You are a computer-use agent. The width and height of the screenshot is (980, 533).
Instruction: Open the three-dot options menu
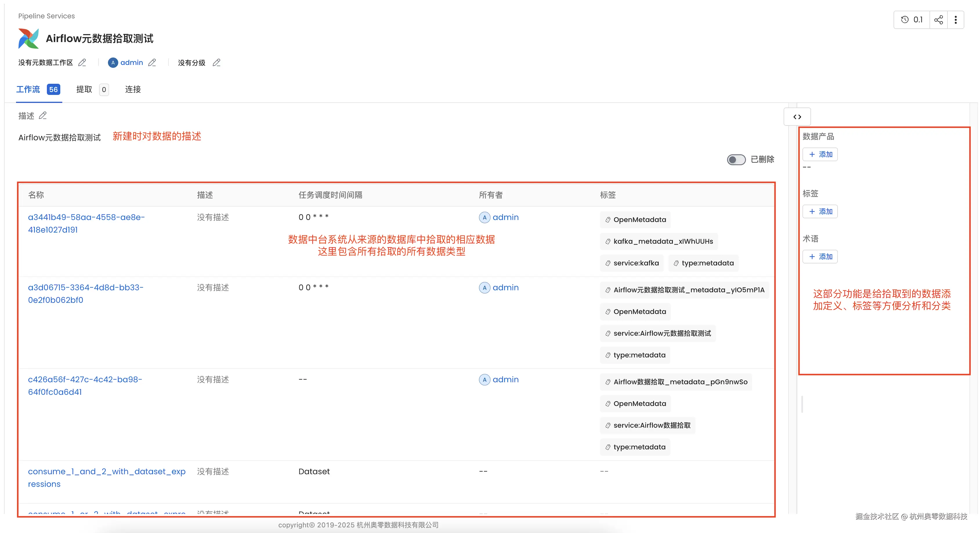click(x=956, y=19)
